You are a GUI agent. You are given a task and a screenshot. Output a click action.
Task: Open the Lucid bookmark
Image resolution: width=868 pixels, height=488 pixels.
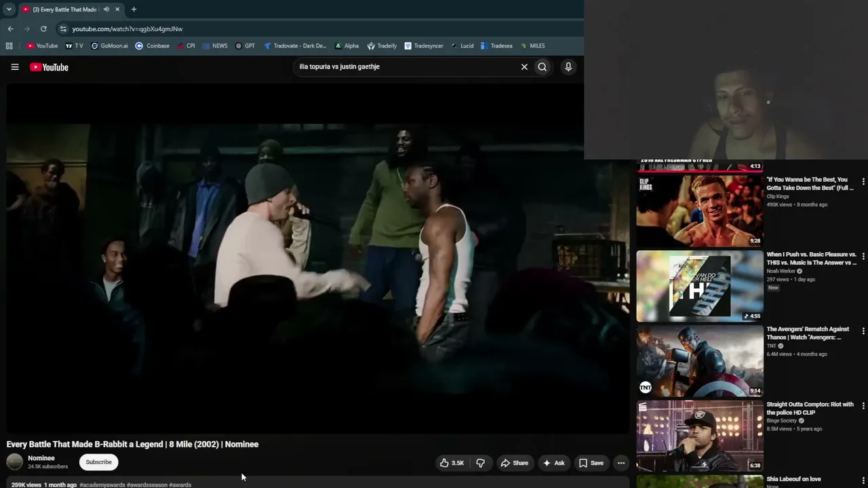[x=462, y=46]
